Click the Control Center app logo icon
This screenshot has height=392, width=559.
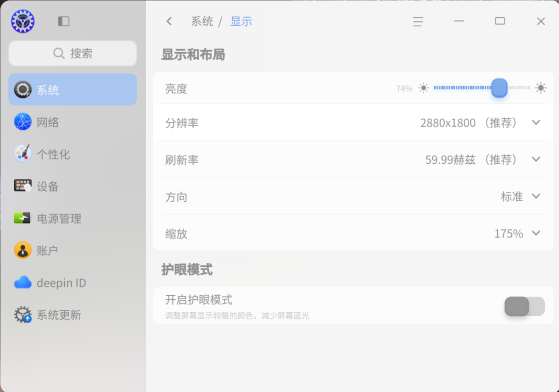point(23,21)
